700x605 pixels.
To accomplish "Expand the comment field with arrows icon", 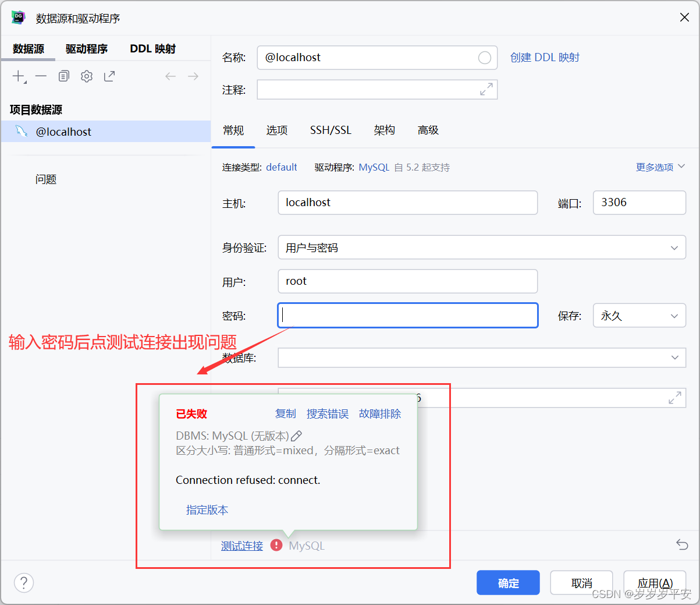I will coord(486,89).
